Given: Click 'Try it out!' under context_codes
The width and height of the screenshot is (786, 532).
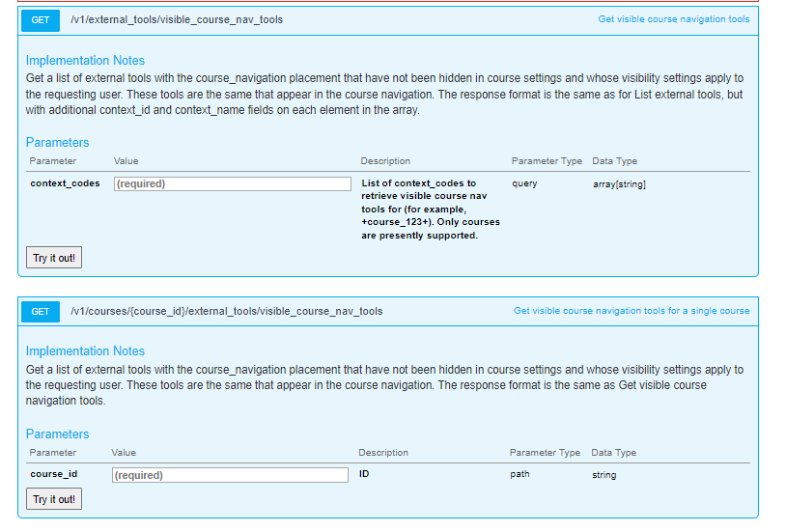Looking at the screenshot, I should point(54,258).
